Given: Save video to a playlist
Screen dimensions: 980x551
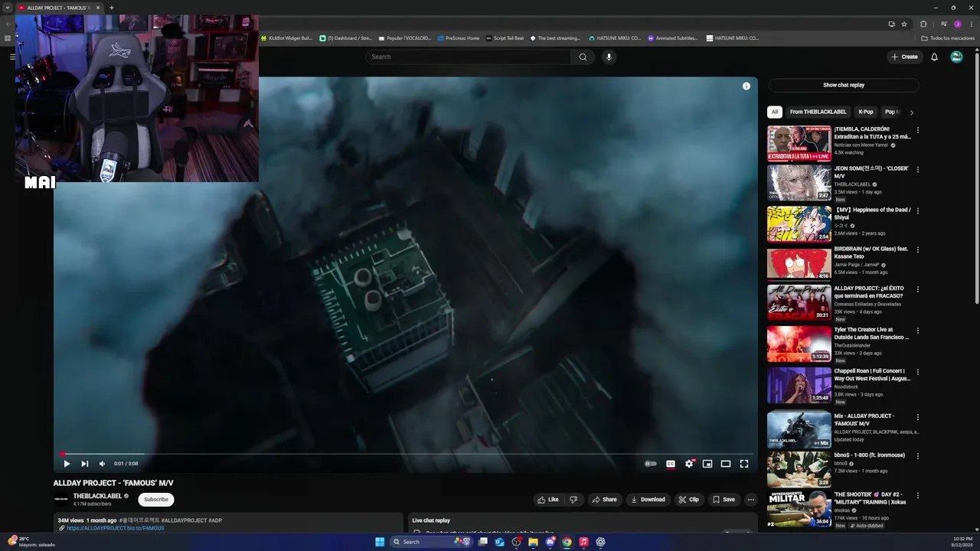Looking at the screenshot, I should (724, 500).
